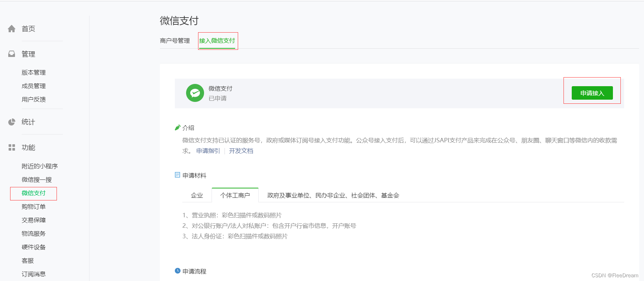Open the 功能 section in the sidebar
644x281 pixels.
[28, 147]
